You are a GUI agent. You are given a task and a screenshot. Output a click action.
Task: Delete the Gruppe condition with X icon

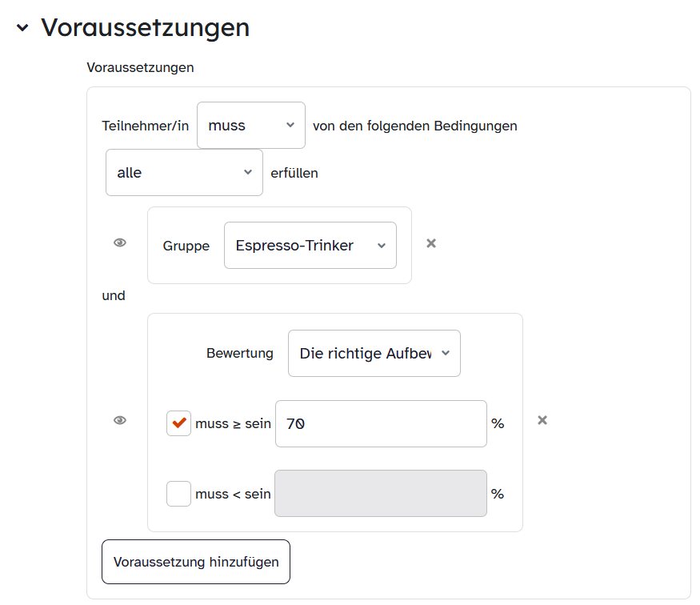(431, 243)
